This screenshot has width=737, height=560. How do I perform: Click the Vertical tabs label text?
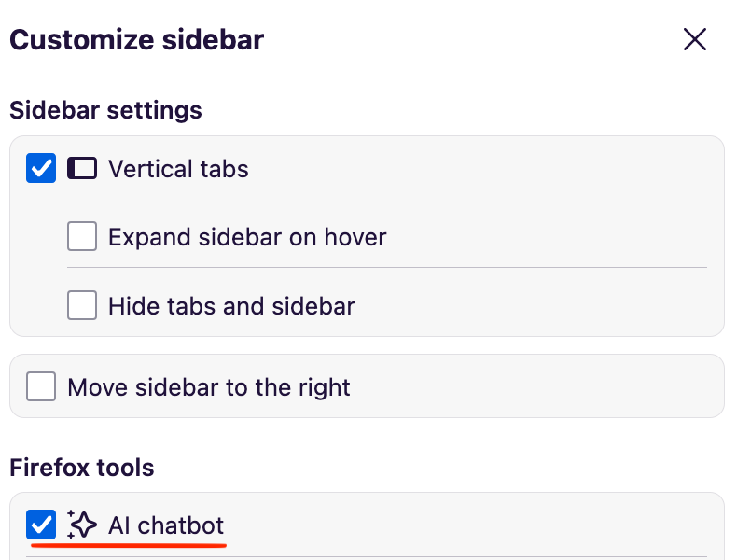coord(178,169)
